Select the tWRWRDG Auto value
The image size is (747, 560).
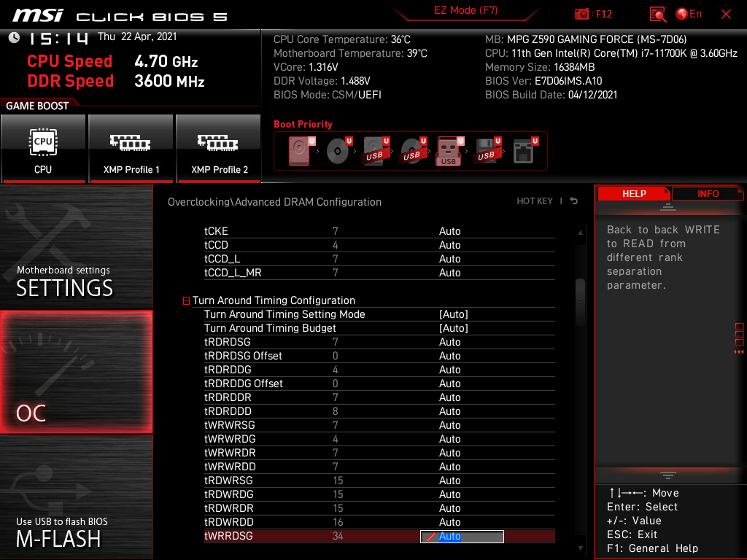pyautogui.click(x=449, y=439)
